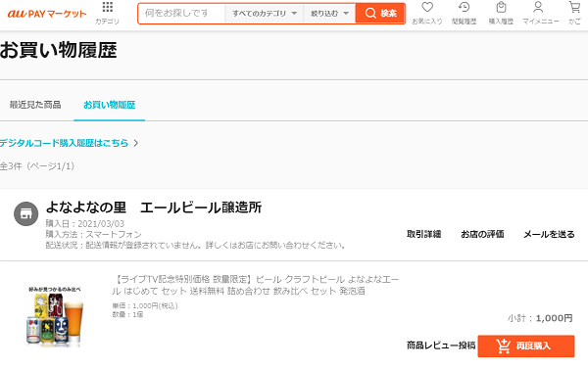Click メールを送る link

549,235
